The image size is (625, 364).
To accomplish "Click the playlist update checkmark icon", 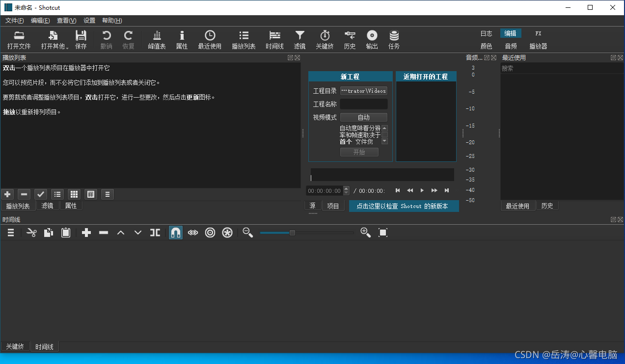I will (x=41, y=194).
